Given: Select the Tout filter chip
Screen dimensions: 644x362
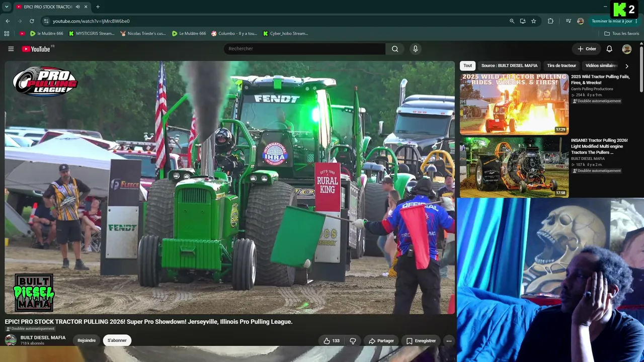Looking at the screenshot, I should tap(468, 66).
